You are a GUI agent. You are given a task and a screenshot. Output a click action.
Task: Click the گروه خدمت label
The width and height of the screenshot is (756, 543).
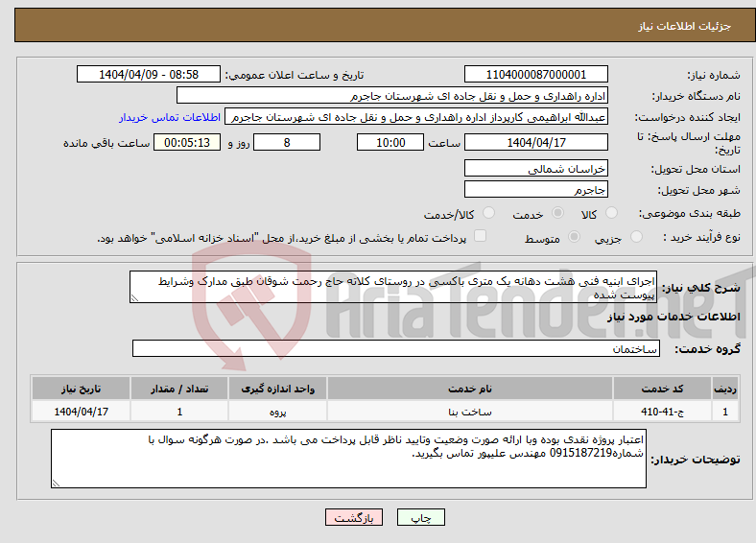click(x=707, y=349)
